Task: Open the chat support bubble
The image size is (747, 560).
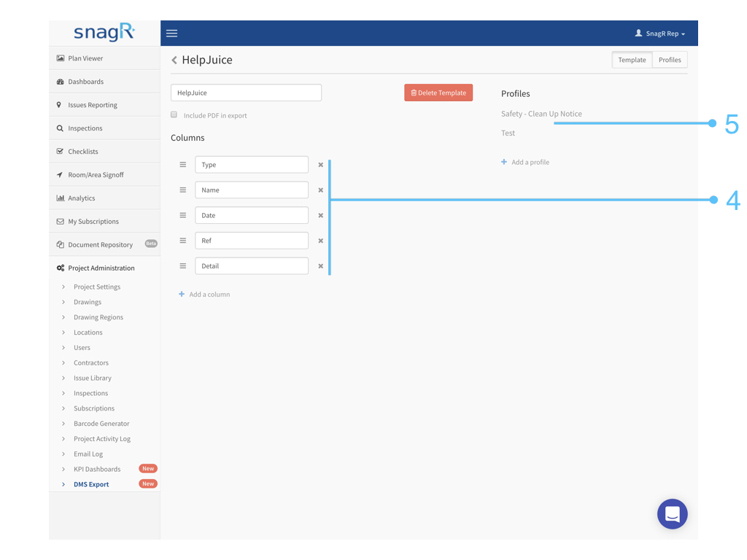Action: click(x=672, y=514)
